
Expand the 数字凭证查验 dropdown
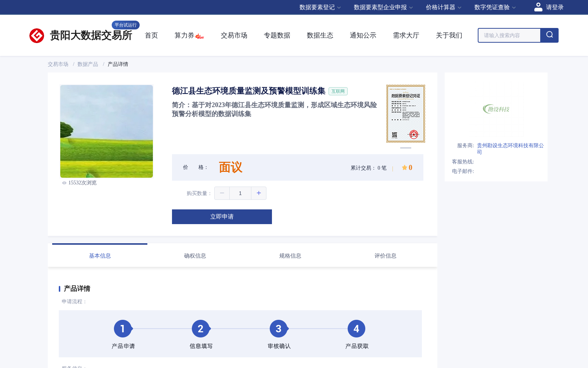pos(495,7)
